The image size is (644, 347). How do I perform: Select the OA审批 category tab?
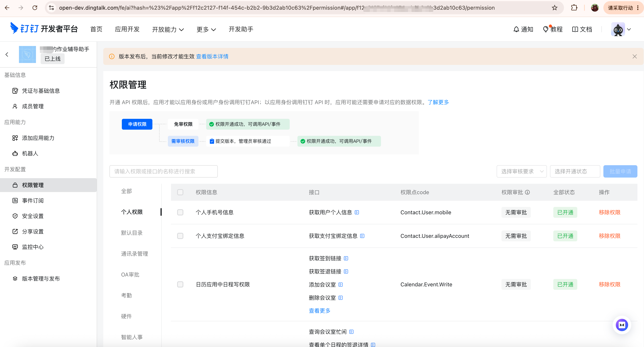[x=130, y=275]
